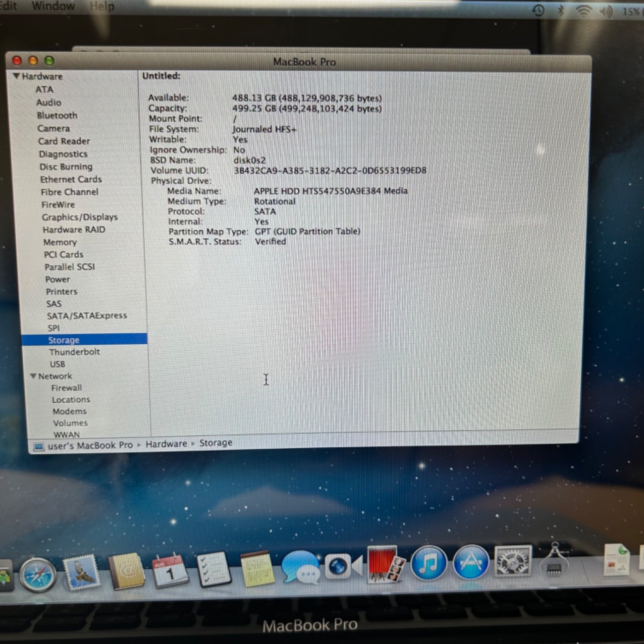Launch the Mail app in the Dock
Image resolution: width=644 pixels, height=644 pixels.
pos(82,572)
